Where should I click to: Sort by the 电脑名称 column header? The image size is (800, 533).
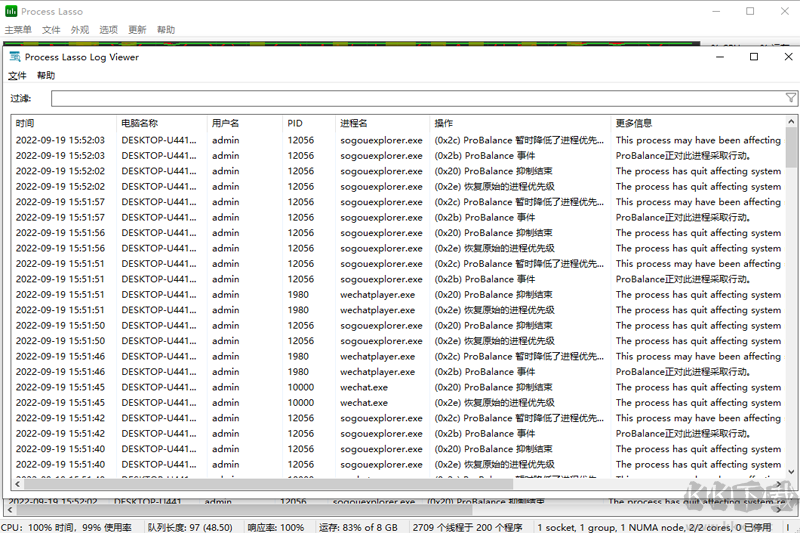pos(162,123)
